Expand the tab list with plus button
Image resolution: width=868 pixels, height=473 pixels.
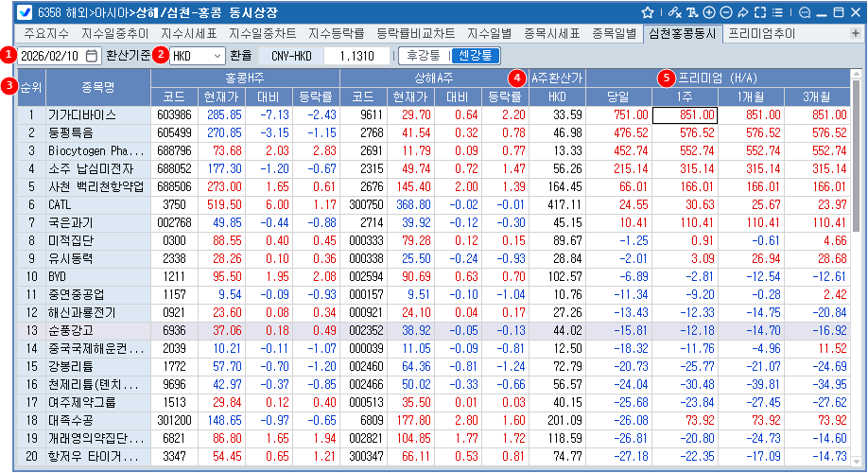855,33
